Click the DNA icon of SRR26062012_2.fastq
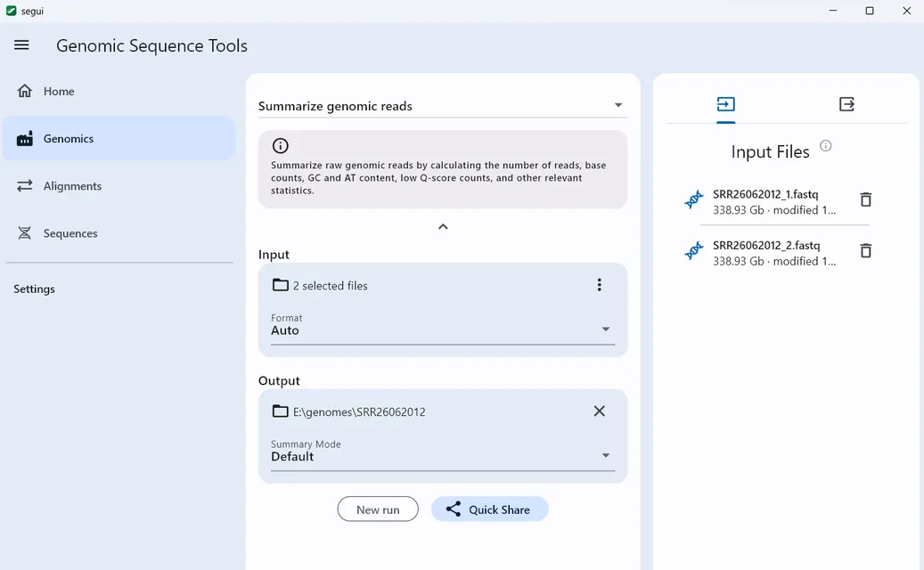 (694, 251)
